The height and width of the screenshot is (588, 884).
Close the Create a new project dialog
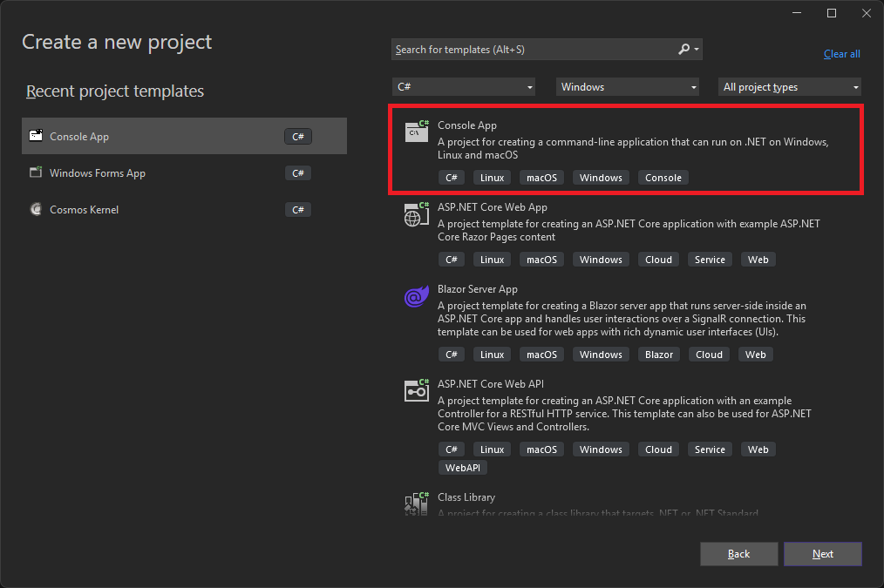tap(867, 13)
